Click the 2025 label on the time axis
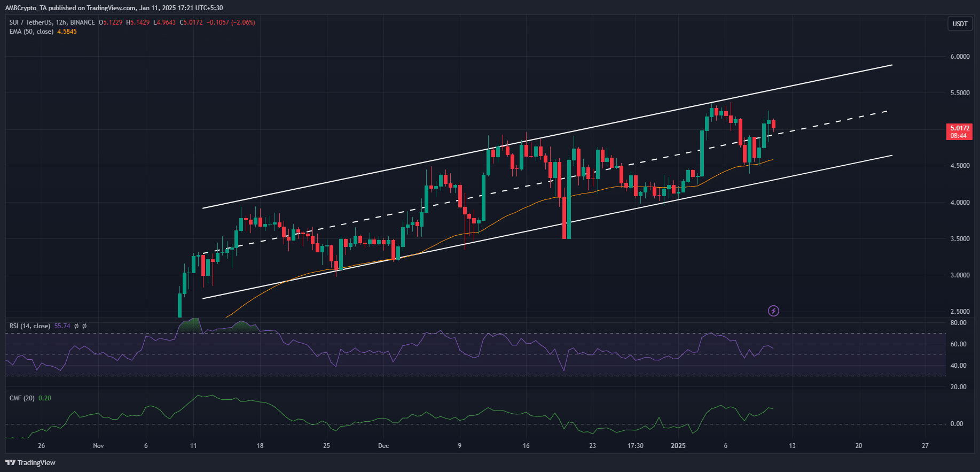This screenshot has width=980, height=472. point(678,446)
